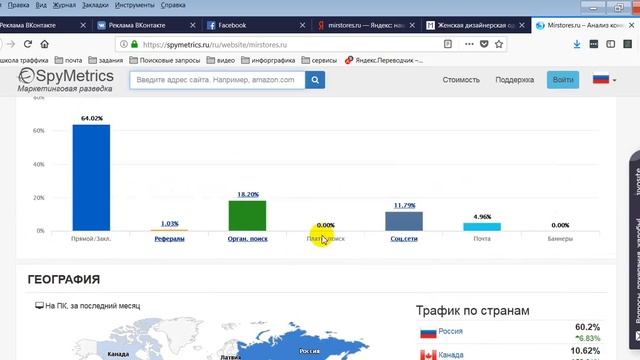The image size is (640, 360).
Task: Click the SpyMetrics logo
Action: click(x=66, y=80)
